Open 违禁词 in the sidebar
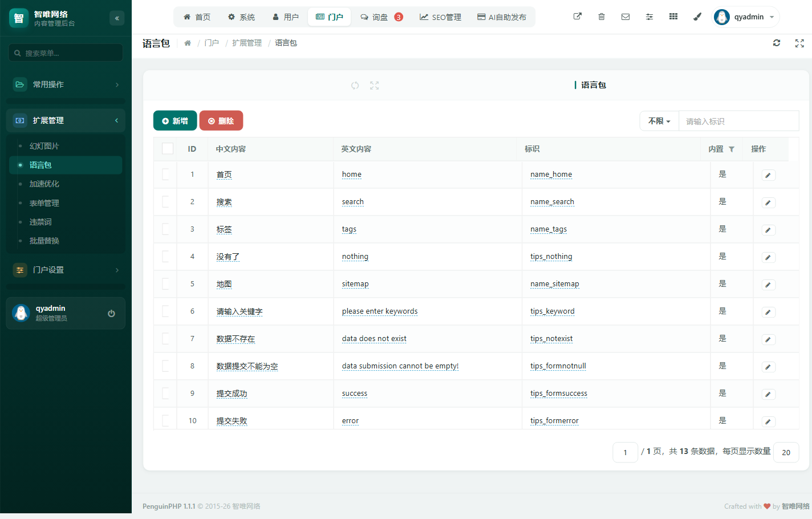The image size is (812, 519). click(66, 222)
